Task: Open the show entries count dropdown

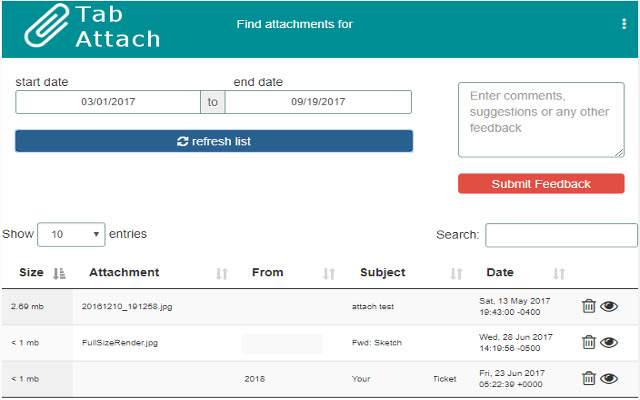Action: pos(71,234)
